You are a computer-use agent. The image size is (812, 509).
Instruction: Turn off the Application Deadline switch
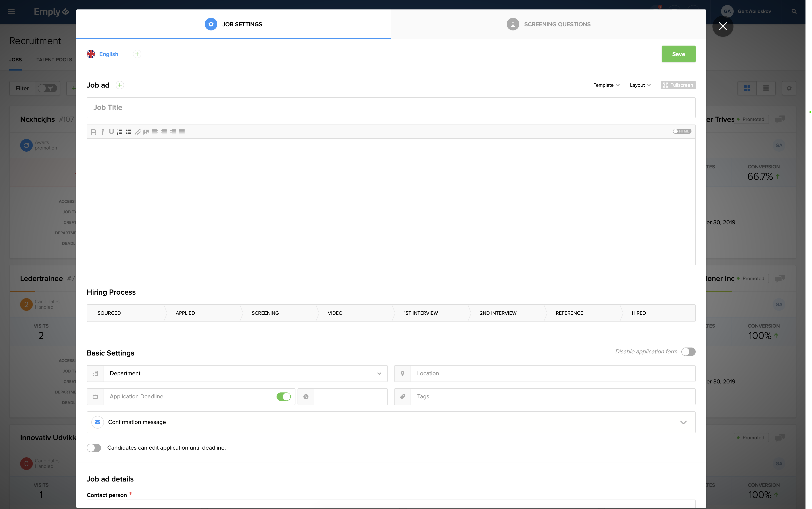(x=283, y=397)
